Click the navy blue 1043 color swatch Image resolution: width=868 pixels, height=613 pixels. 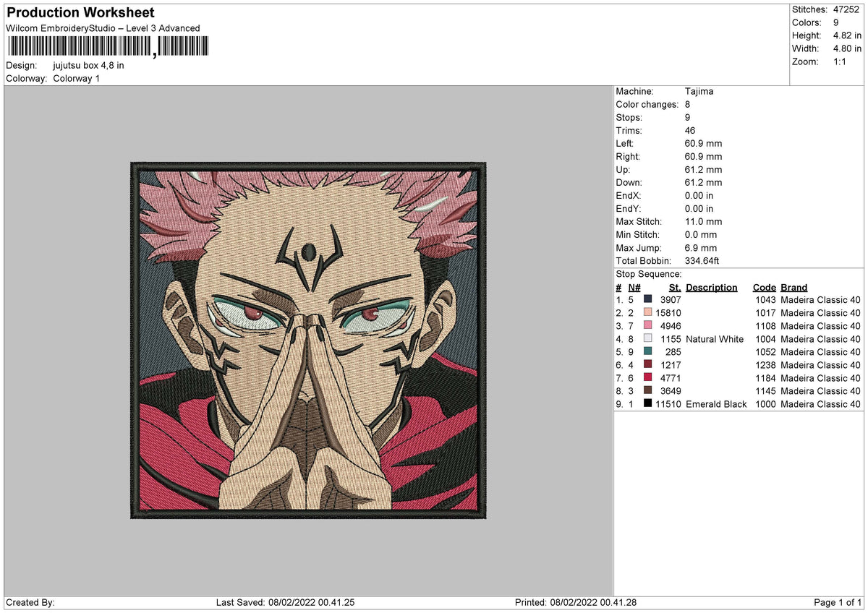647,299
